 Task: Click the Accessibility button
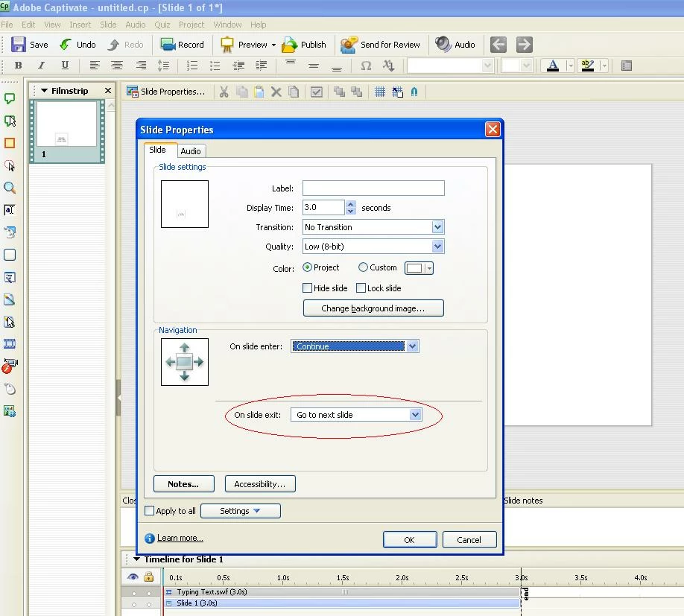[x=260, y=484]
